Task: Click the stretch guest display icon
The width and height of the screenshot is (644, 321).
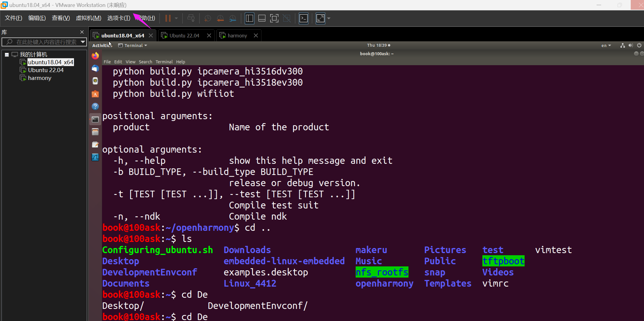Action: point(320,18)
